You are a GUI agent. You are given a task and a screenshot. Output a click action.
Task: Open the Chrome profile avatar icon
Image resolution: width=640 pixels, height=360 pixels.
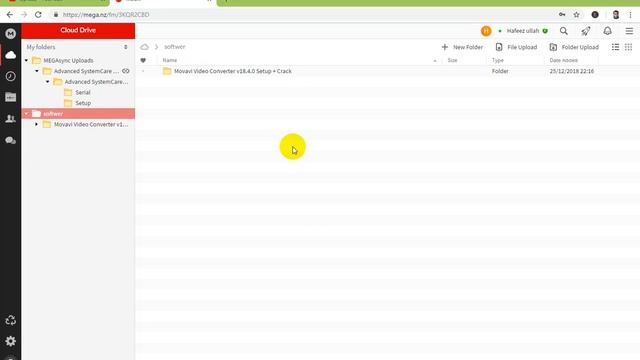pos(616,15)
